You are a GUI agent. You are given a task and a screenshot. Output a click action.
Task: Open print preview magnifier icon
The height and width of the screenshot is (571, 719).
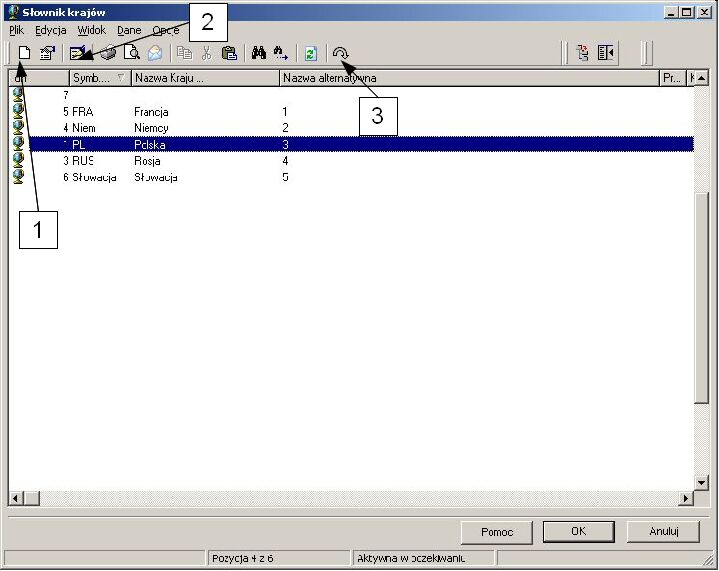(x=132, y=53)
